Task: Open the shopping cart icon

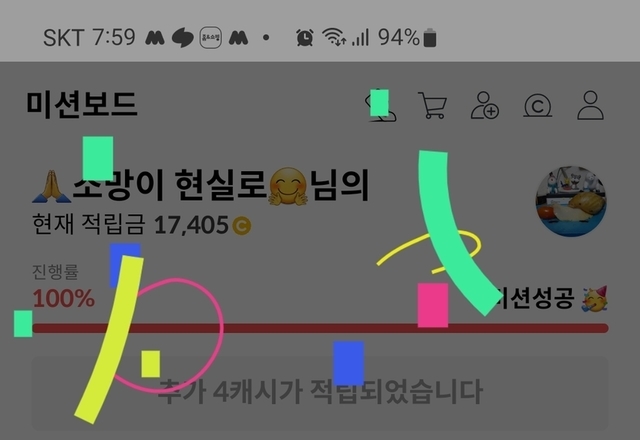Action: (433, 105)
